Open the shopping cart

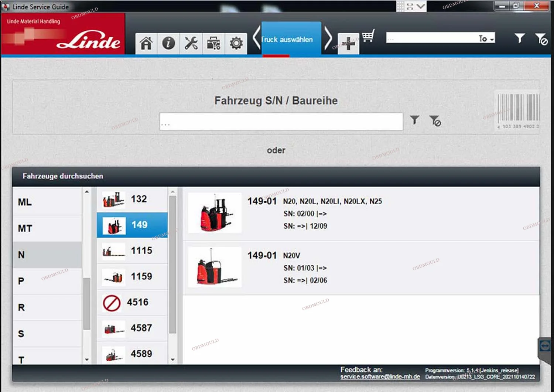click(x=368, y=36)
